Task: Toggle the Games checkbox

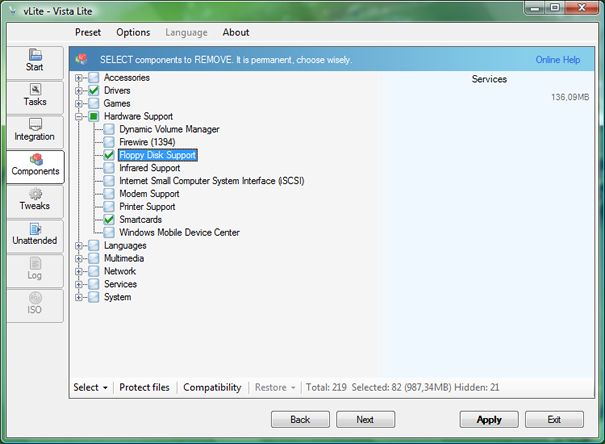Action: coord(93,103)
